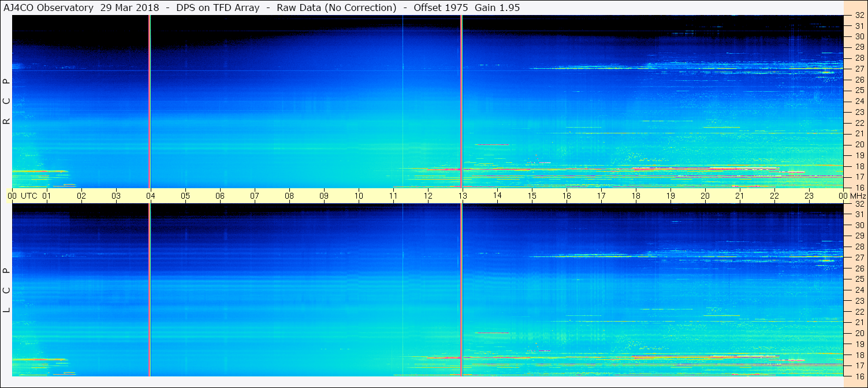Click hour label '05' on the UTC time axis
This screenshot has width=868, height=388.
[x=185, y=196]
